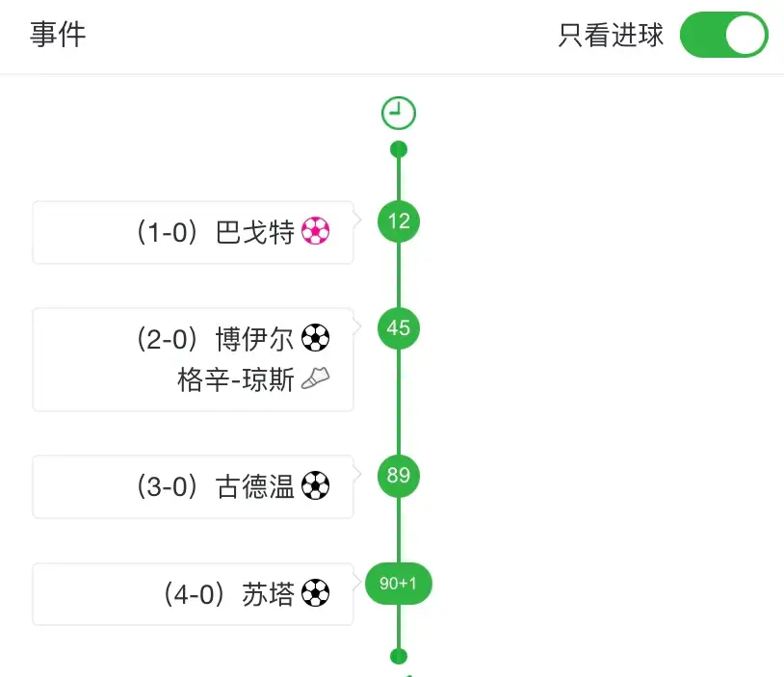
Task: Select the 89 minute timeline marker
Action: (399, 476)
